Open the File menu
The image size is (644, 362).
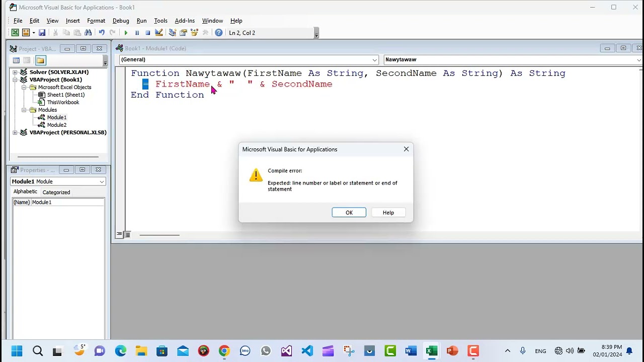tap(18, 21)
